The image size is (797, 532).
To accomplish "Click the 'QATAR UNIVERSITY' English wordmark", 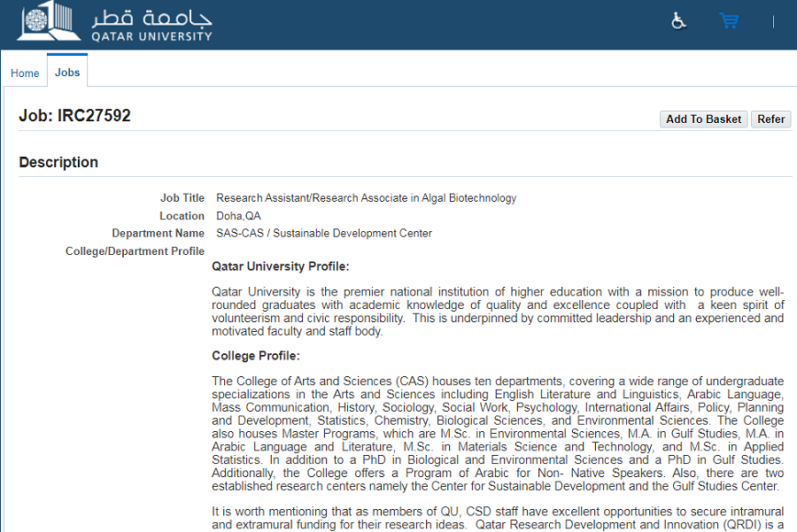I will pyautogui.click(x=151, y=36).
